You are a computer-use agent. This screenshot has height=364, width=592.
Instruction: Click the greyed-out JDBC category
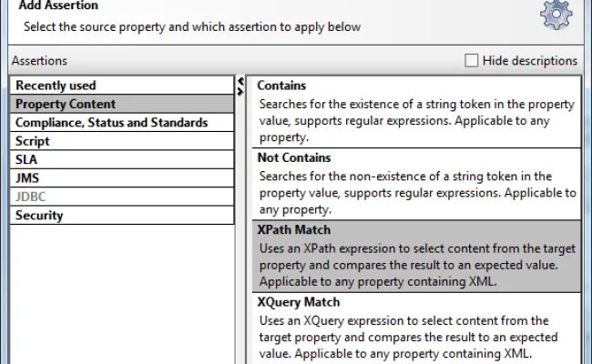point(30,197)
